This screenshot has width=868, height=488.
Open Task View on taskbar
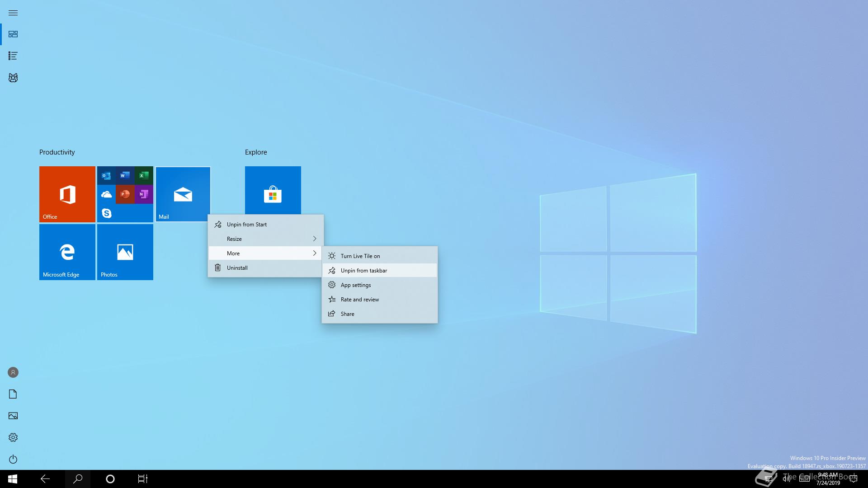(x=143, y=479)
